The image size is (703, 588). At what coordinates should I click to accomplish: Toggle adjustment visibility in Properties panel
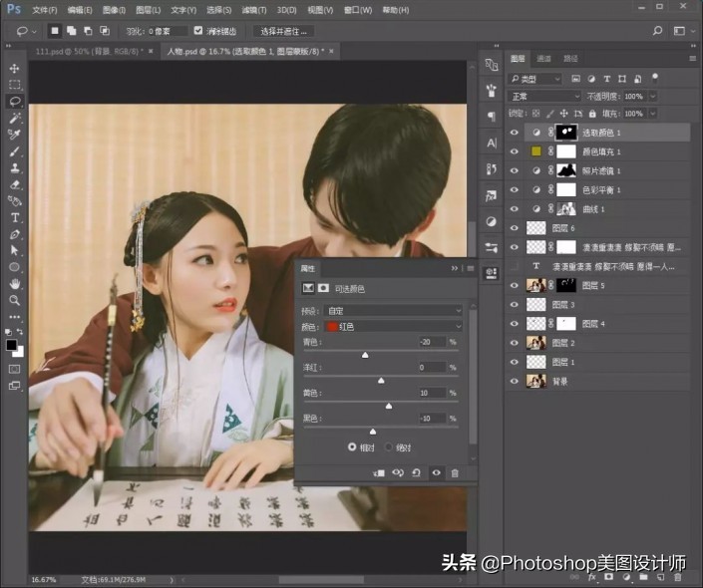tap(436, 472)
